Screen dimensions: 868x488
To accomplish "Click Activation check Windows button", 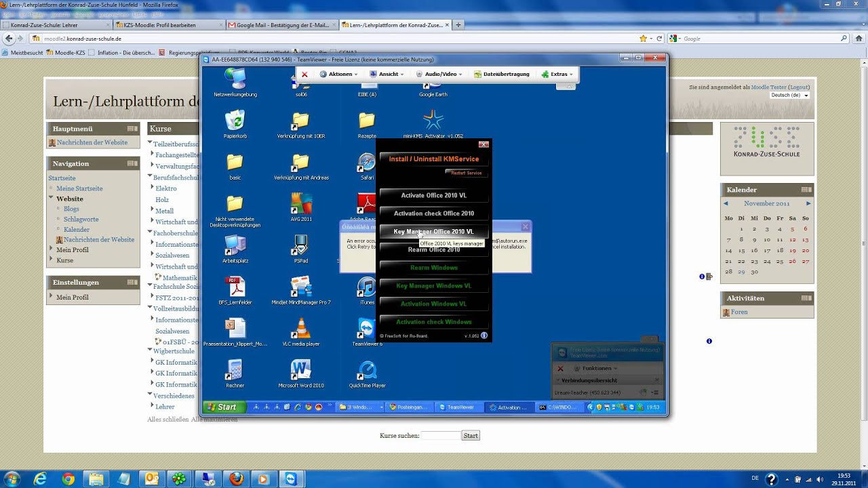I will coord(434,322).
